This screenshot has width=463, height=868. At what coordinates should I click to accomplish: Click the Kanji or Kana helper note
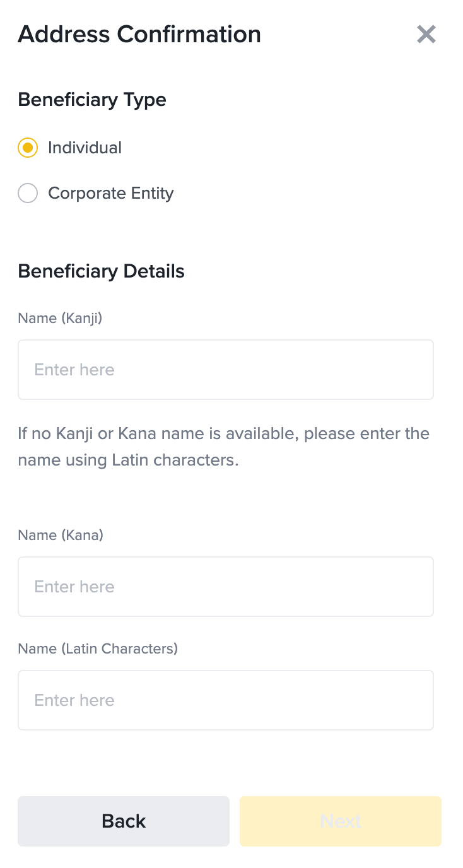coord(223,447)
